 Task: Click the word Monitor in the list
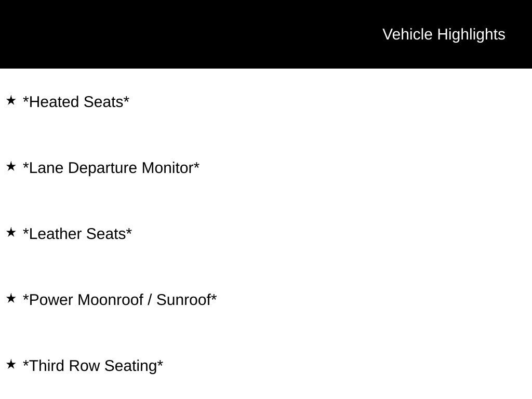tap(168, 168)
